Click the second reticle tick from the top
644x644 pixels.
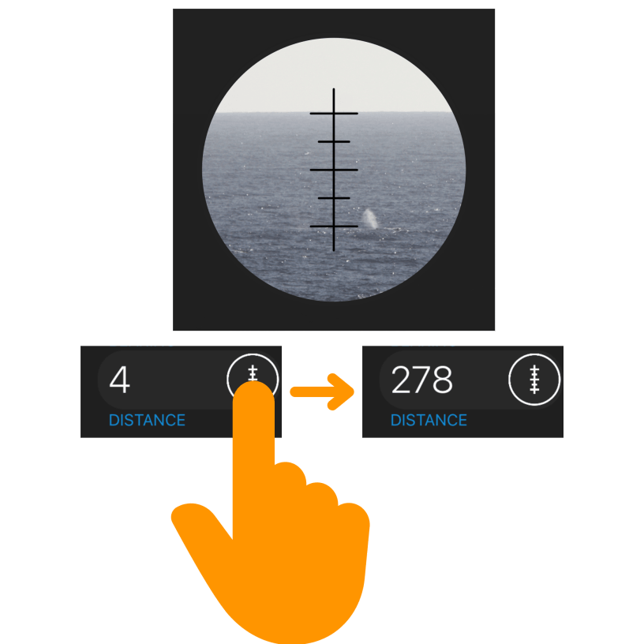(334, 142)
